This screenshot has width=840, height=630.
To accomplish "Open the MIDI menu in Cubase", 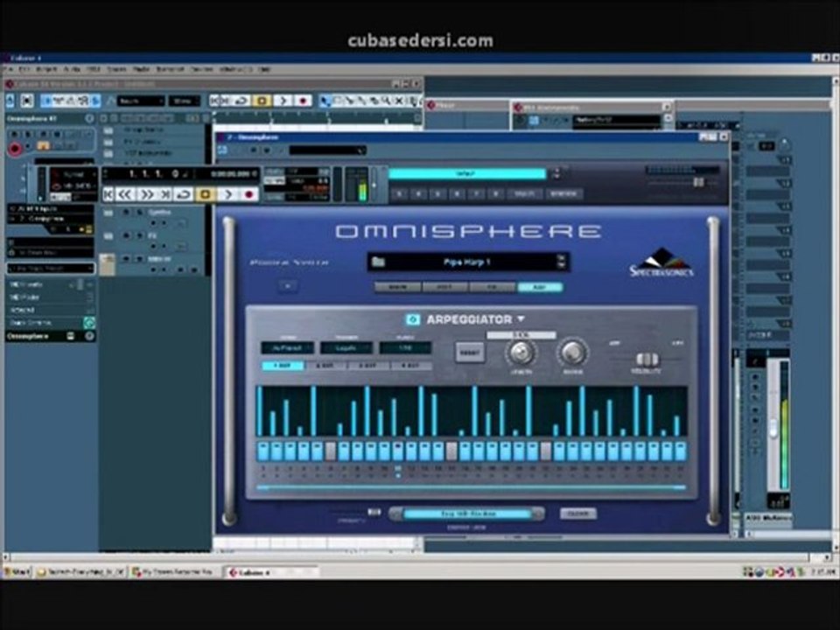I will 94,70.
